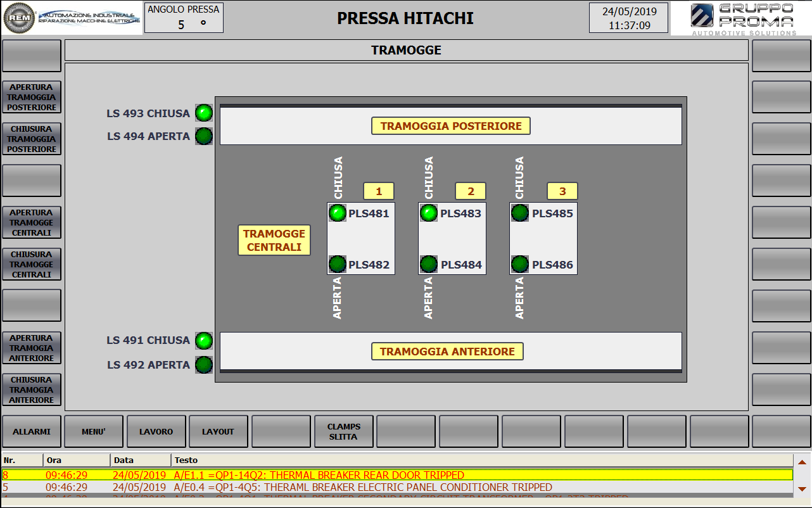
Task: Click the alarm list scroll down arrow
Action: (802, 488)
